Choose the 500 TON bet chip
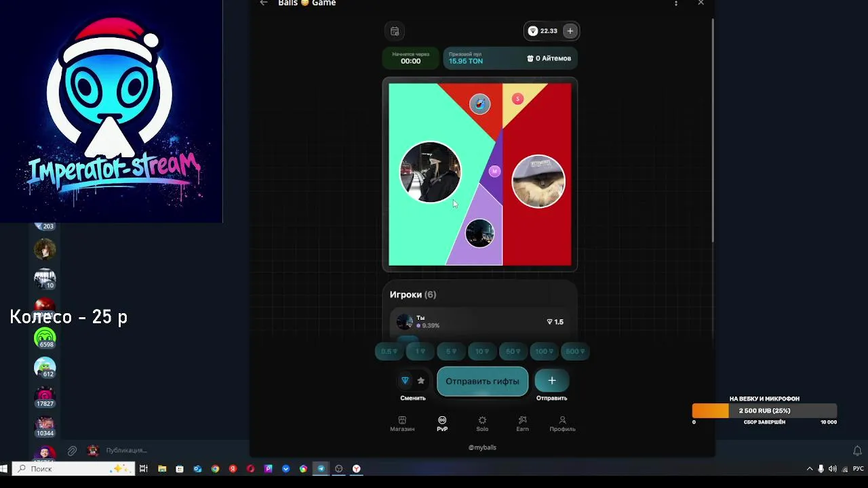 [x=576, y=351]
